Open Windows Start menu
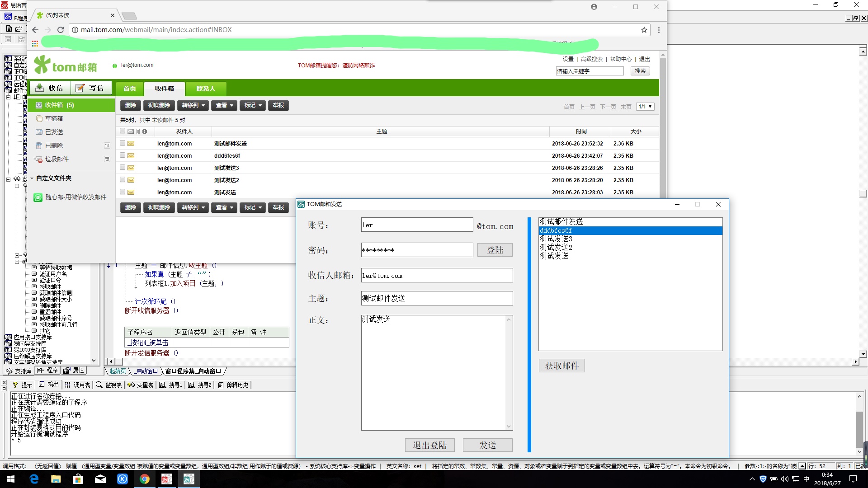 point(11,479)
